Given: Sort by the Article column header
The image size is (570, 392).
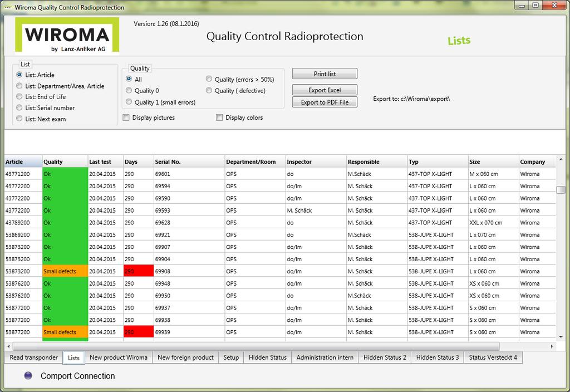Looking at the screenshot, I should pos(23,162).
